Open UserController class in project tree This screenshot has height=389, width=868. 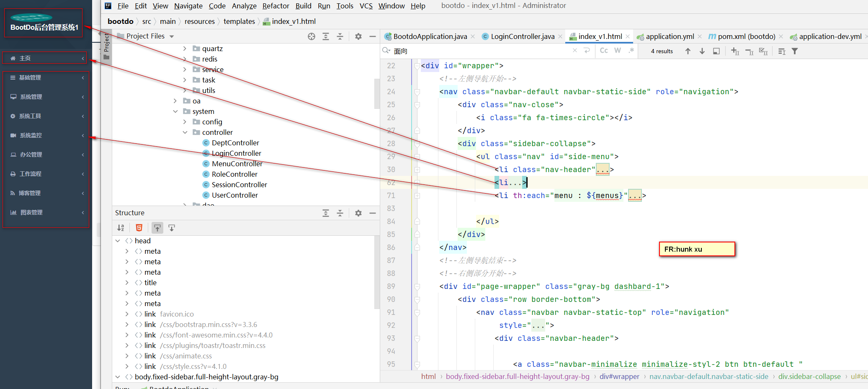[235, 195]
